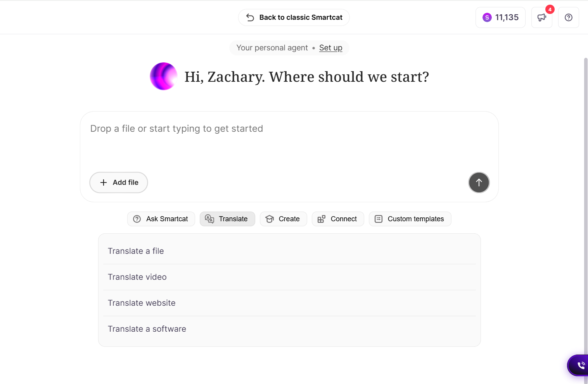Open the help question mark icon
This screenshot has width=588, height=384.
tap(569, 17)
